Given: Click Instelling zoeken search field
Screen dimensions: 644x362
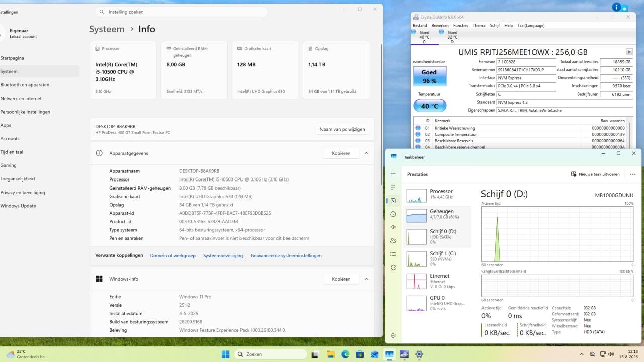Looking at the screenshot, I should (181, 12).
